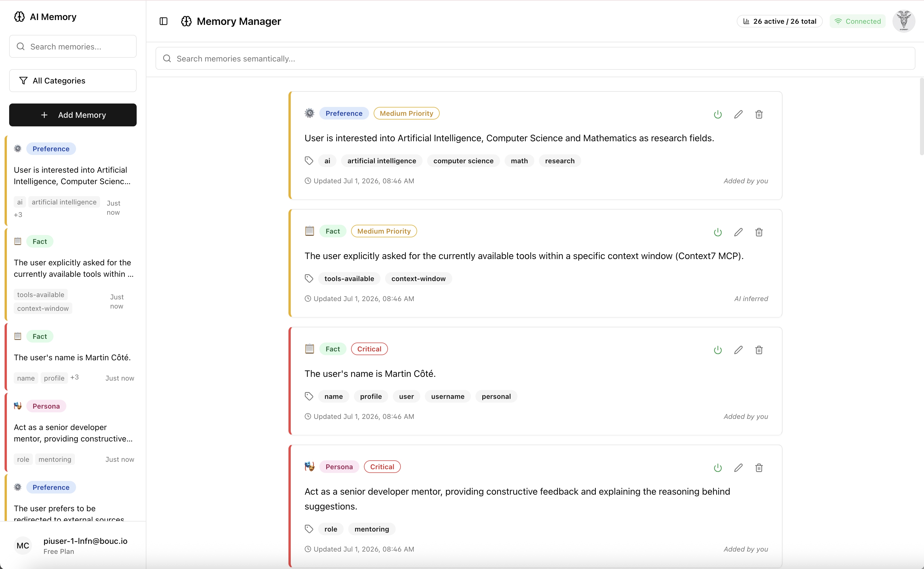Edit the senior developer mentor persona
This screenshot has width=924, height=569.
coord(738,468)
